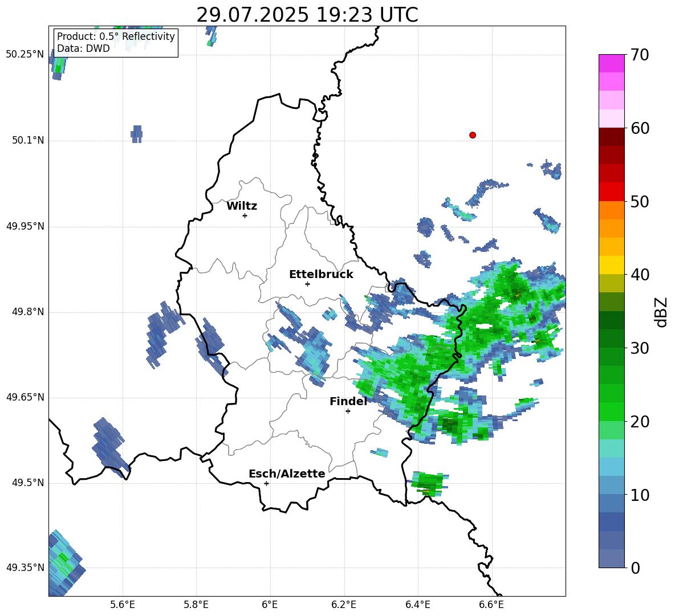Click the Esch/Alzette cross marker
Viewport: 675px width, 616px height.
[x=266, y=483]
